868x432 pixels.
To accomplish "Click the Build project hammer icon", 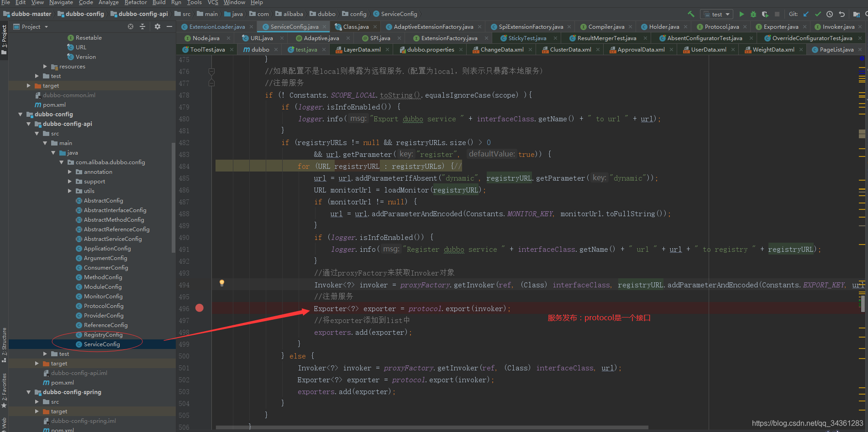I will click(691, 14).
